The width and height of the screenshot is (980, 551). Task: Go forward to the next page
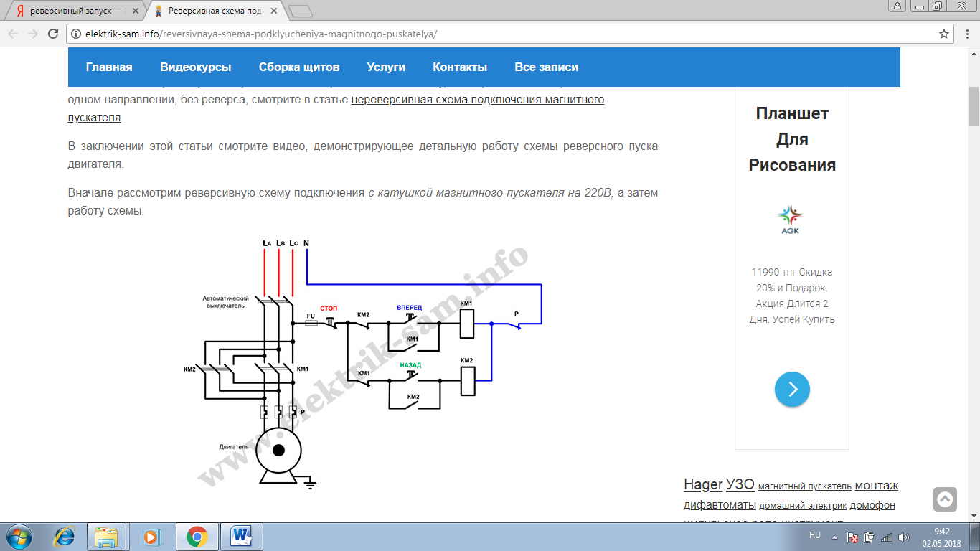pos(33,34)
